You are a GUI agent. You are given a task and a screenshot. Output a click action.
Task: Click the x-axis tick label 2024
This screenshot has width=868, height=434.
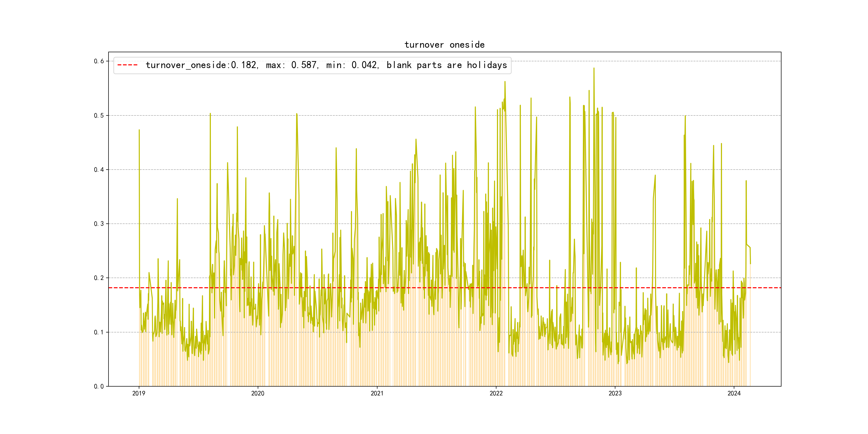click(x=734, y=393)
